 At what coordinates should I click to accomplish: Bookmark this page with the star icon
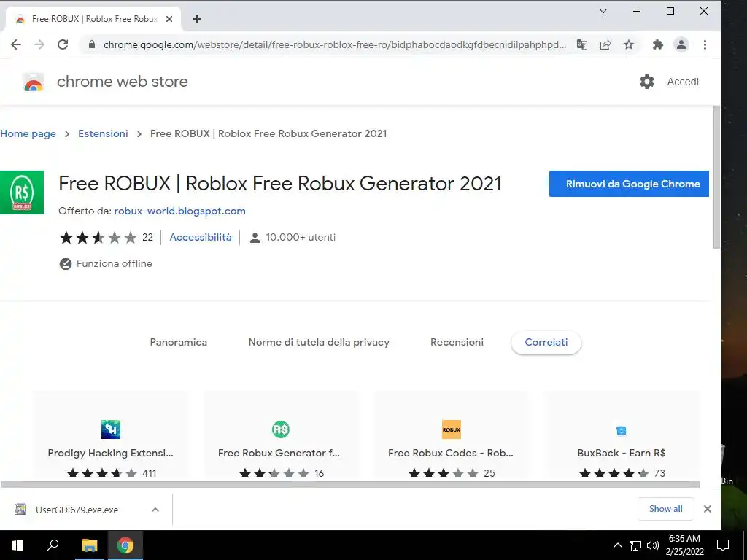[629, 44]
